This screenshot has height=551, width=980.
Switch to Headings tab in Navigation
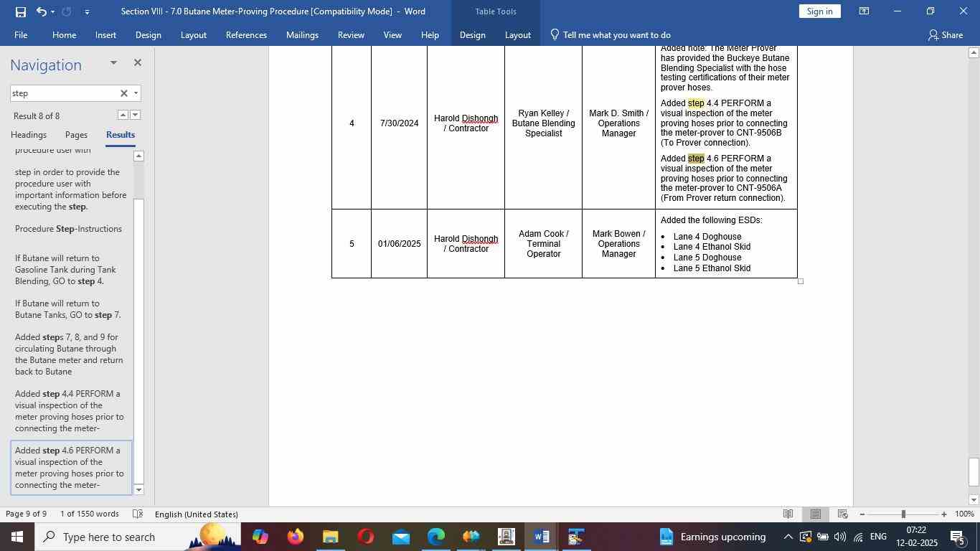pos(29,135)
